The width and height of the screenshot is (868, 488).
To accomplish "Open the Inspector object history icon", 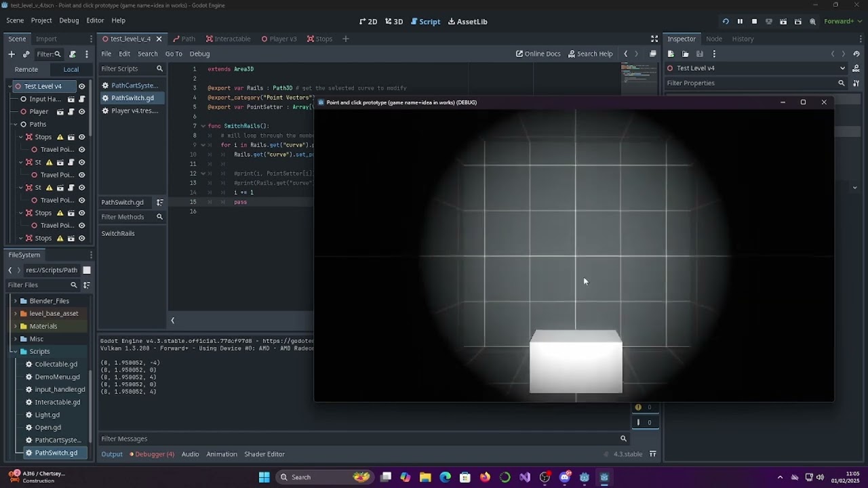I will pyautogui.click(x=856, y=54).
